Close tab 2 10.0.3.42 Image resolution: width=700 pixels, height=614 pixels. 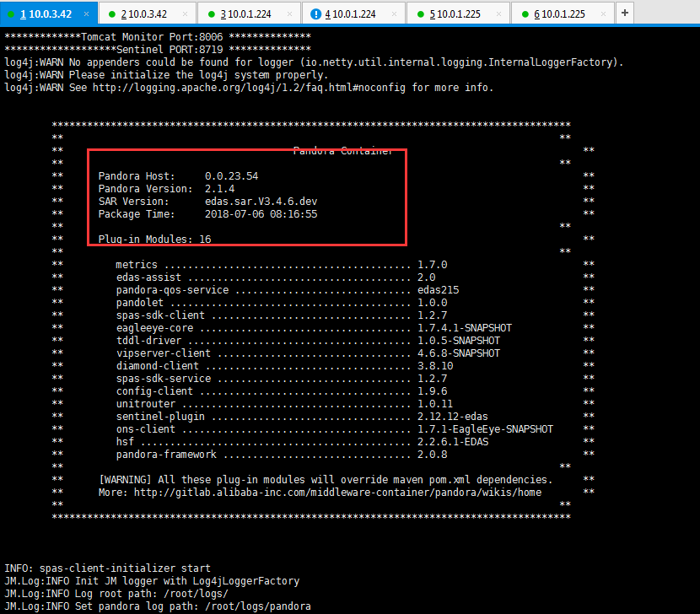186,13
